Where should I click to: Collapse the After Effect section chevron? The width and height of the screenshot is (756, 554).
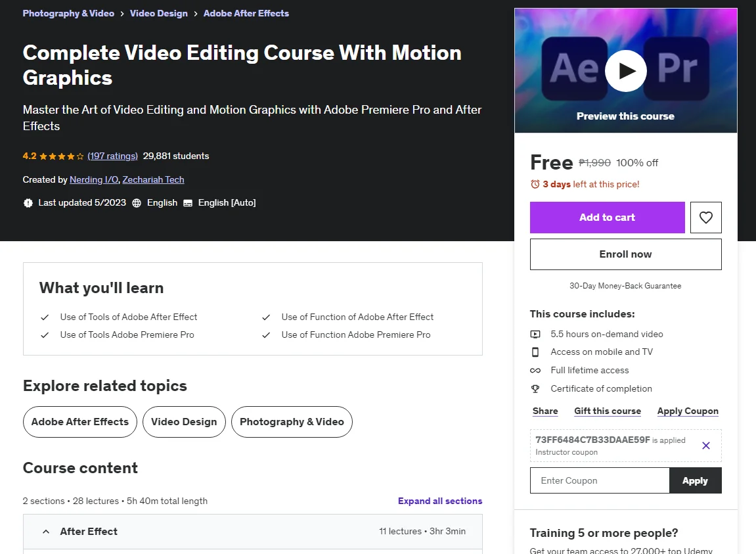pos(46,532)
